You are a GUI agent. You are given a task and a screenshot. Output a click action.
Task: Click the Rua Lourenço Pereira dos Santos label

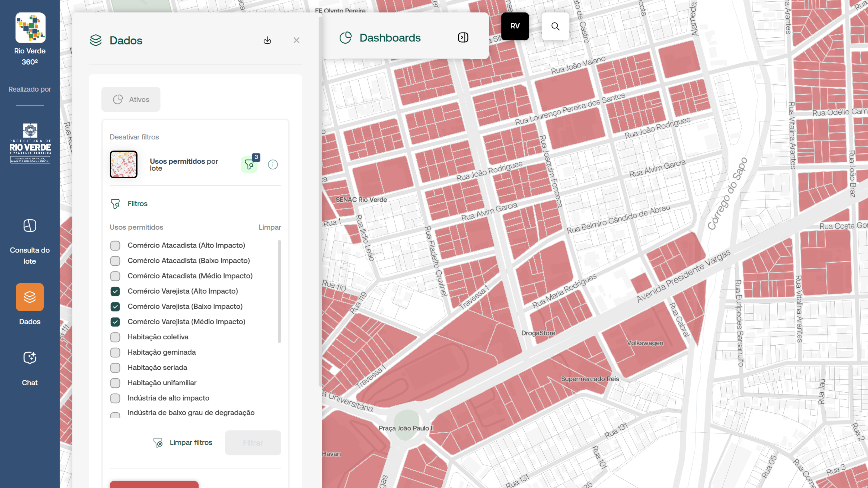pos(570,109)
